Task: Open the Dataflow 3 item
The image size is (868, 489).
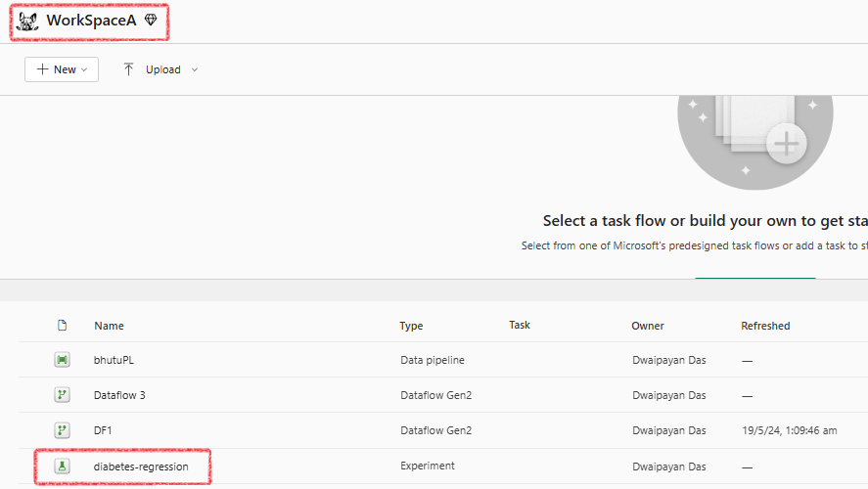Action: click(x=119, y=395)
